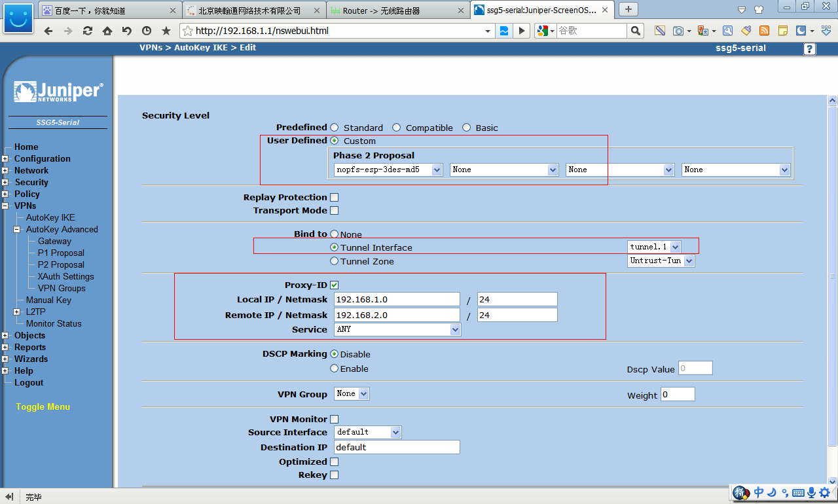The width and height of the screenshot is (838, 504).
Task: Open the nopfs-esp-3des-md5 proposal dropdown
Action: [388, 170]
